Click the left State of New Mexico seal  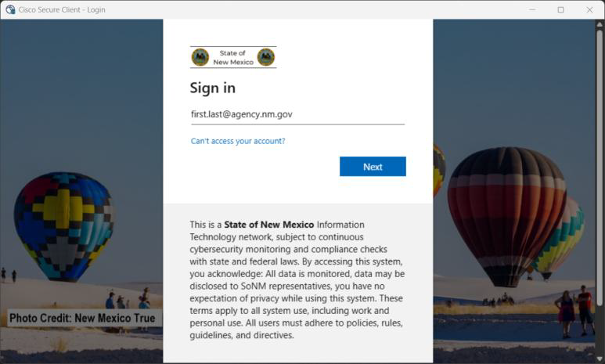coord(200,57)
